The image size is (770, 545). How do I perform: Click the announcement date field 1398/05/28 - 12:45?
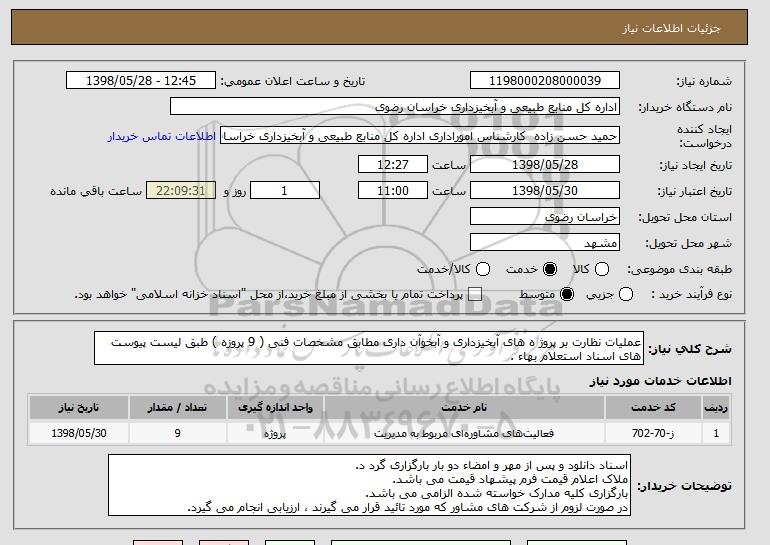pyautogui.click(x=141, y=81)
